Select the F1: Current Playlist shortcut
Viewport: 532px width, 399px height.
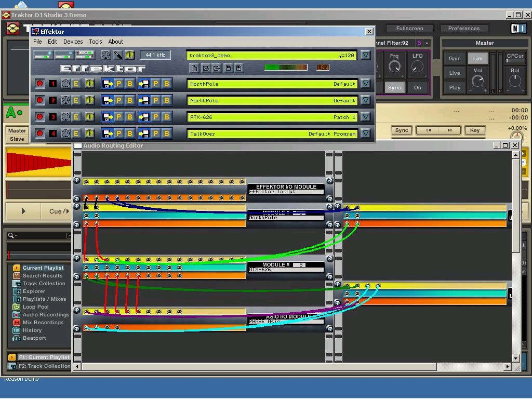coord(39,357)
